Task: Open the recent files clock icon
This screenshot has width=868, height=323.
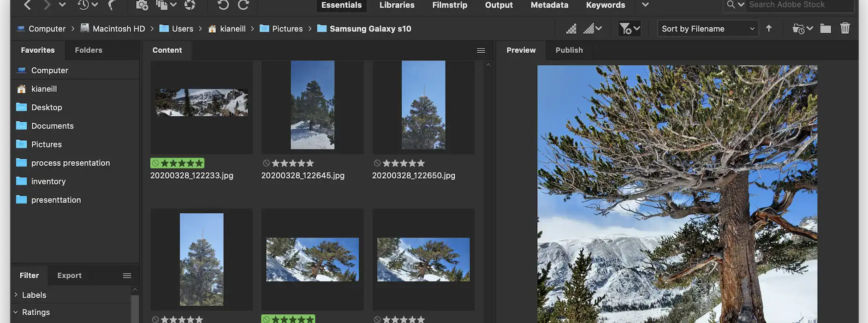Action: click(x=83, y=5)
